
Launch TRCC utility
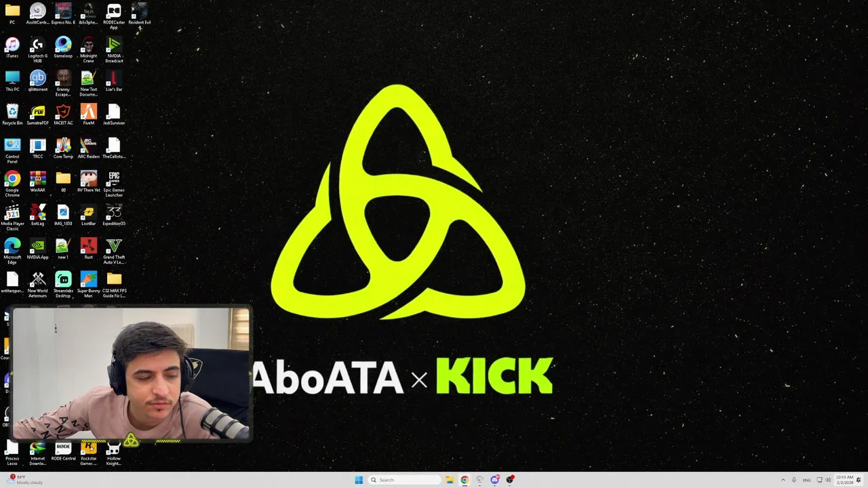coord(38,148)
